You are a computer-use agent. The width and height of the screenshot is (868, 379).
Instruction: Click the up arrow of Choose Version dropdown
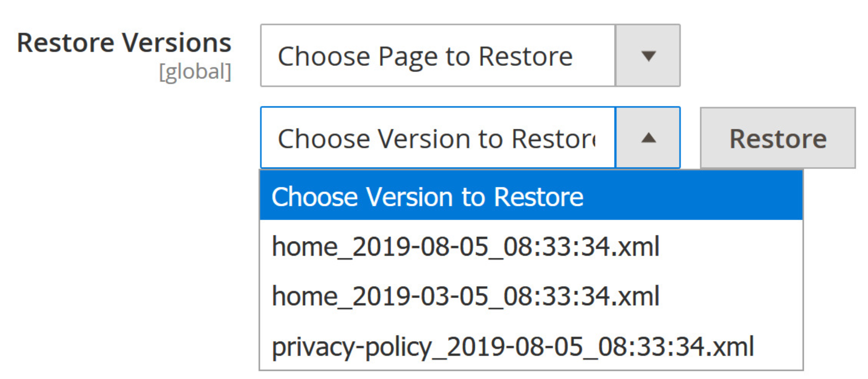click(x=648, y=138)
